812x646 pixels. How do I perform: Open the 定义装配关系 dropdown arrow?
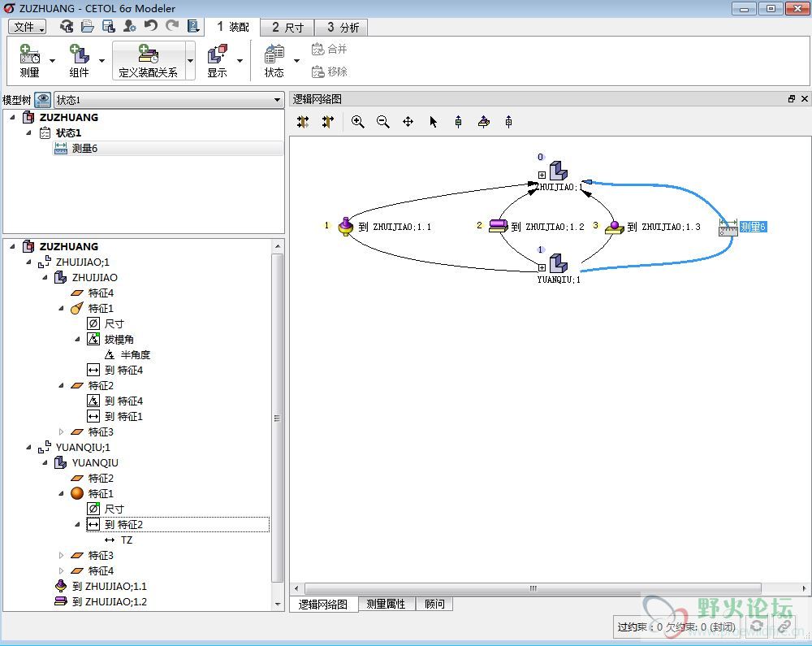(190, 61)
